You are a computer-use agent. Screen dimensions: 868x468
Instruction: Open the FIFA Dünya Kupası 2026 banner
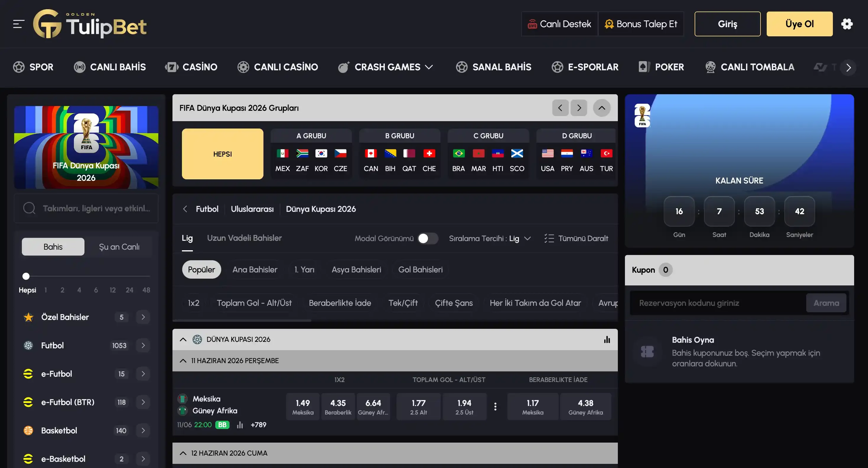pyautogui.click(x=86, y=147)
